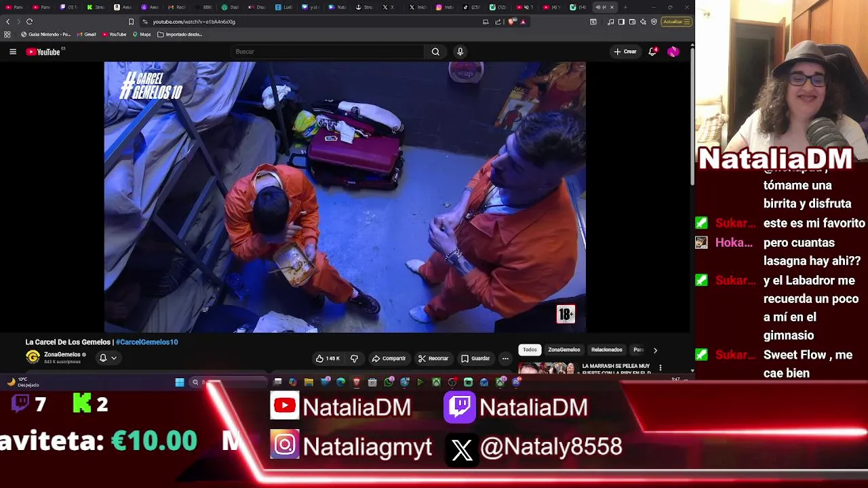Open the ZonaGemelos channel name link
Viewport: 868px width, 488px height.
tap(62, 354)
